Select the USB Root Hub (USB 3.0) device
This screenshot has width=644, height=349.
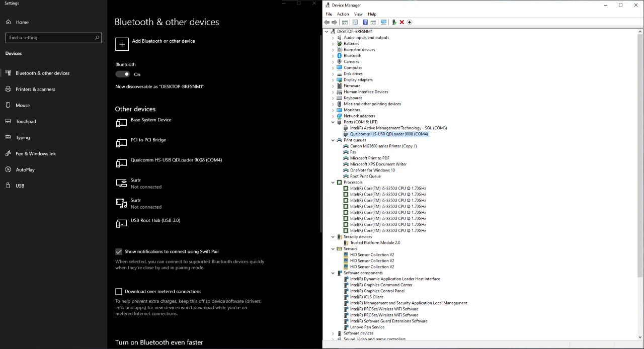(155, 221)
